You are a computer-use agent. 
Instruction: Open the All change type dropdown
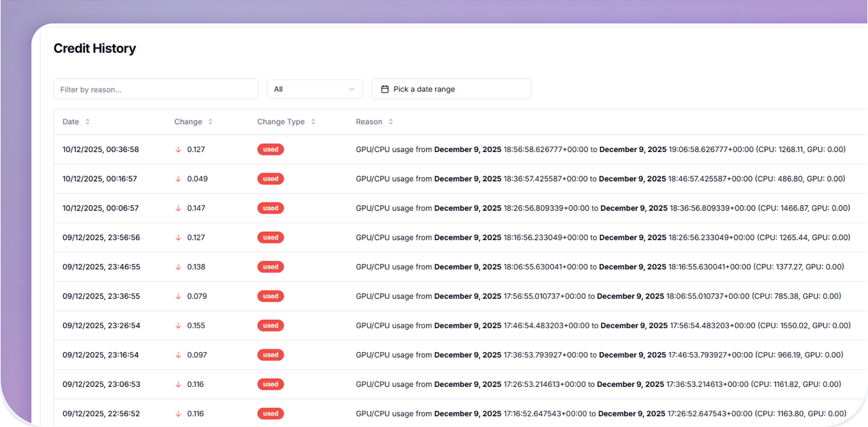(314, 89)
